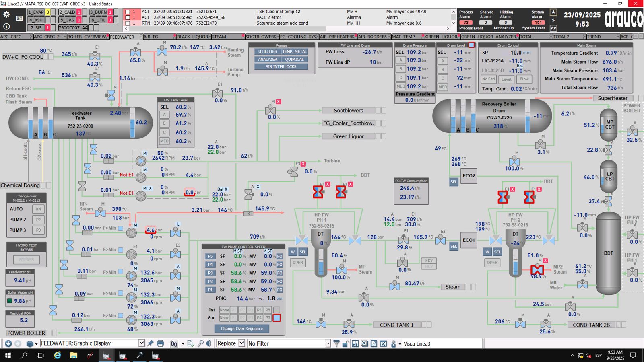
Task: Tick the checkbox of the 752XS4549_S8 alarm row
Action: (128, 18)
